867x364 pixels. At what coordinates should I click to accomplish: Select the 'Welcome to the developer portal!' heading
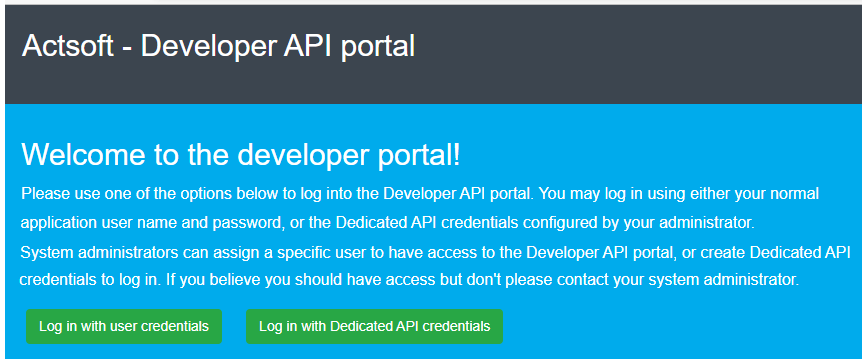(x=241, y=155)
